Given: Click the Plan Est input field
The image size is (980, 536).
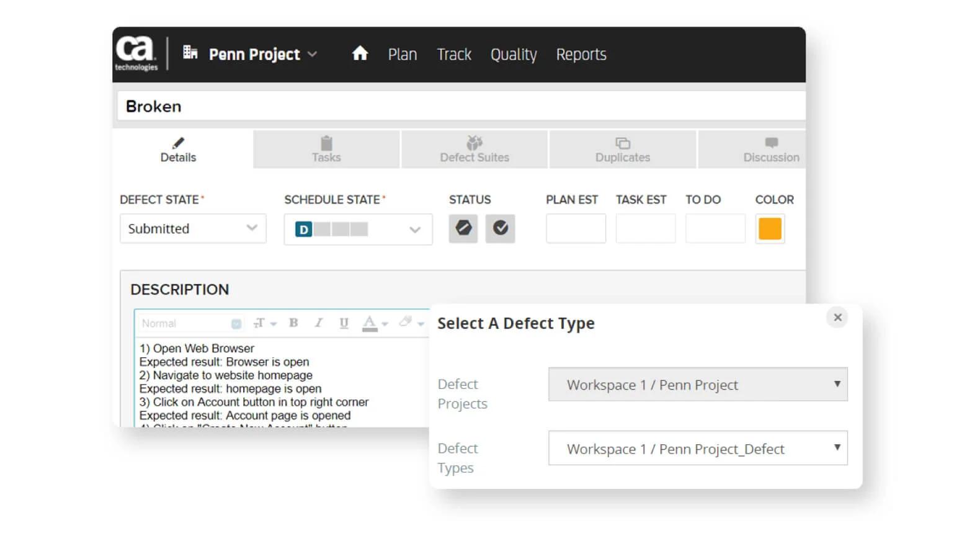Looking at the screenshot, I should tap(576, 228).
